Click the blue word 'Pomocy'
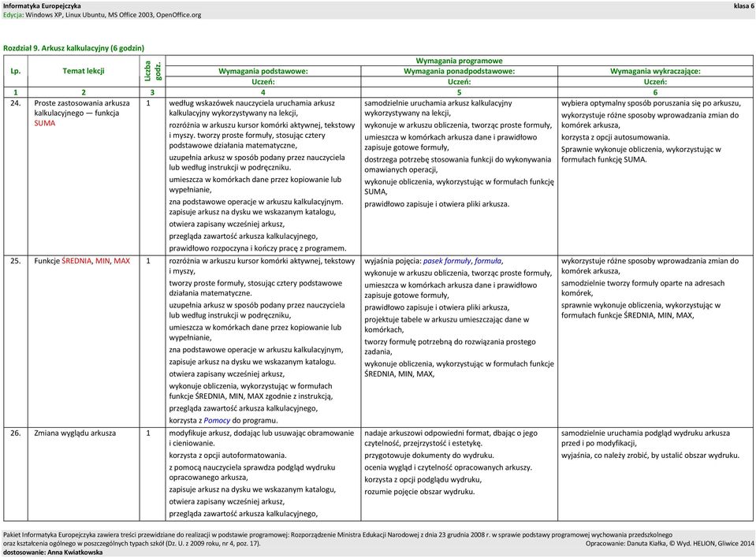This screenshot has height=558, width=756. pyautogui.click(x=217, y=420)
